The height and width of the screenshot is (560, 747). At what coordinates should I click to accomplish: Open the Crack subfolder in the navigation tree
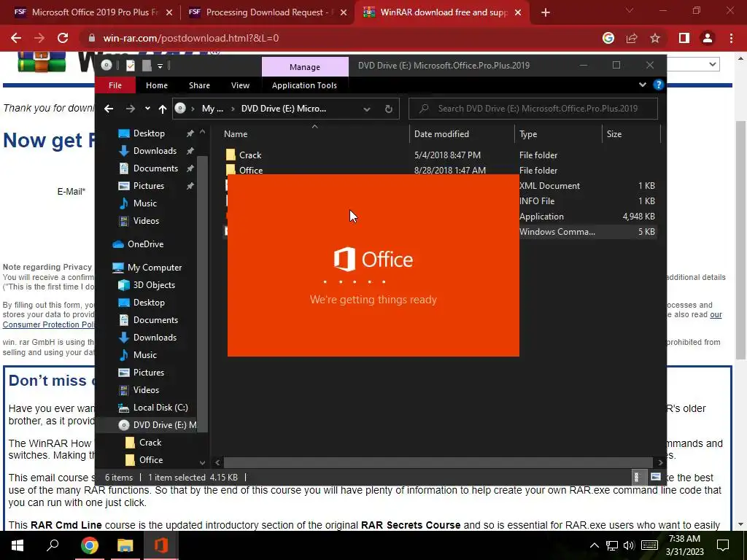pos(150,443)
